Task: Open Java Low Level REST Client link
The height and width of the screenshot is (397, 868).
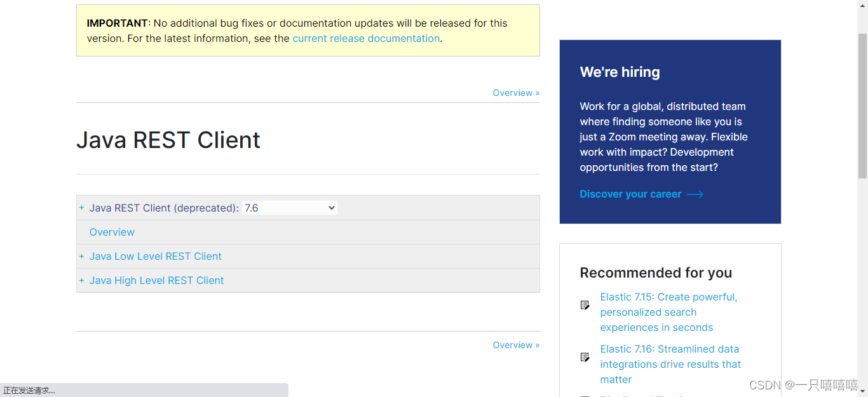Action: tap(156, 257)
